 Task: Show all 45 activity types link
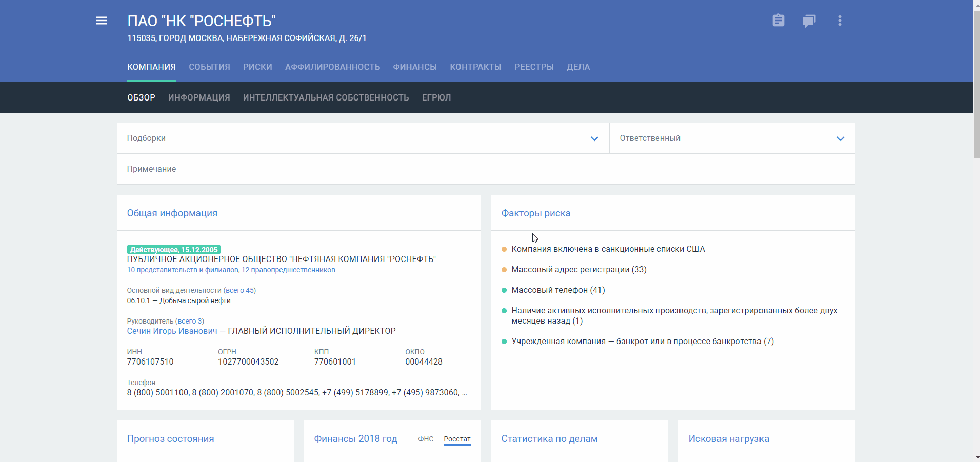pyautogui.click(x=239, y=290)
